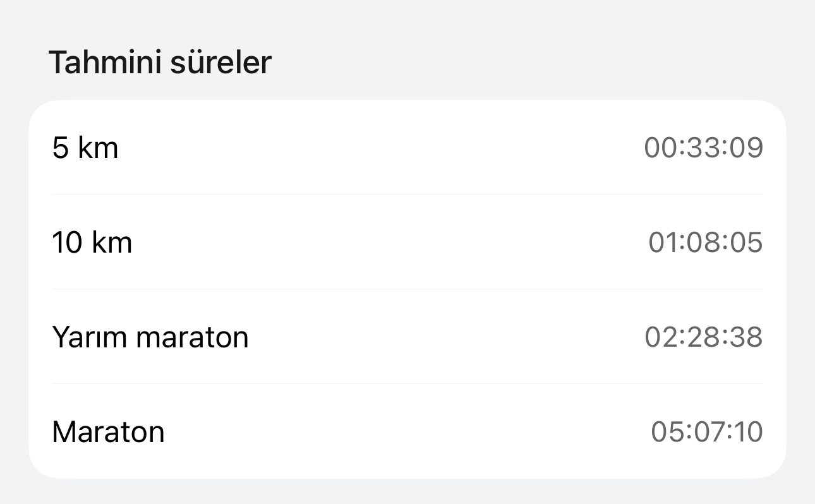Select the 5 km row label
815x504 pixels.
tap(85, 148)
